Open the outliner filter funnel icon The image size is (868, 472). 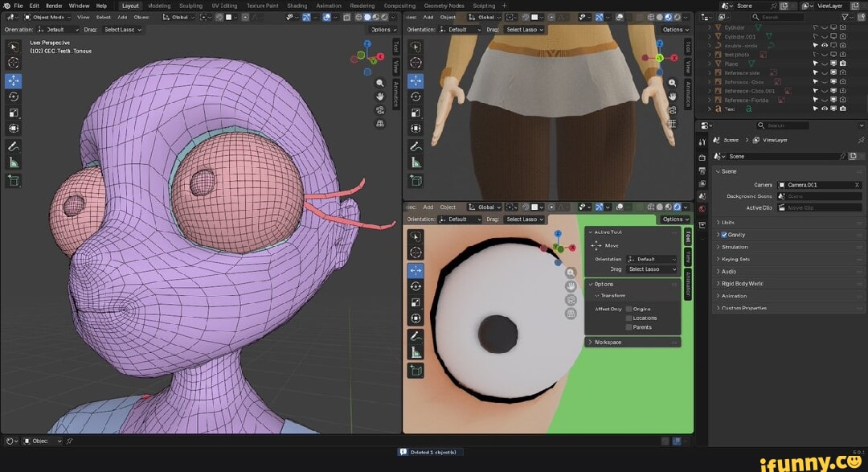tap(845, 17)
